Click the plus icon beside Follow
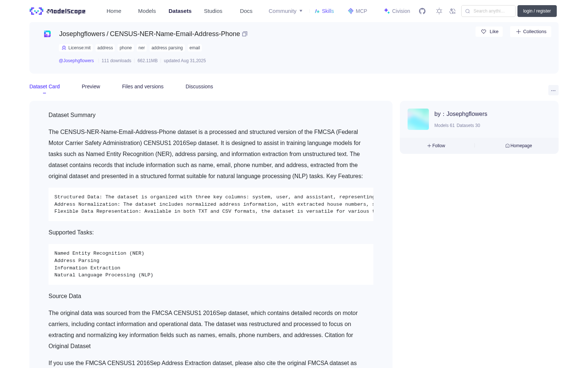The height and width of the screenshot is (368, 588). point(429,146)
